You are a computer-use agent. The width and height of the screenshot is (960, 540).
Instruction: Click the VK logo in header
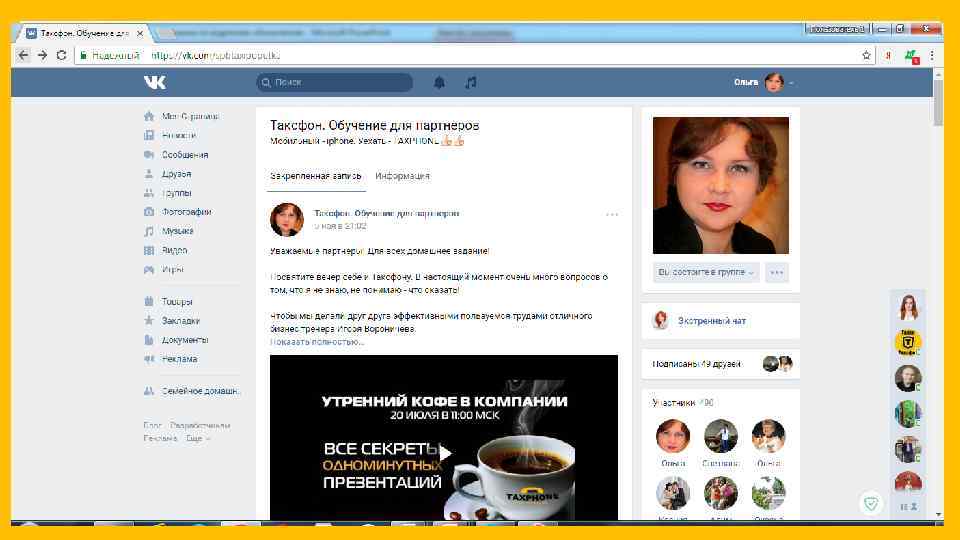[155, 82]
